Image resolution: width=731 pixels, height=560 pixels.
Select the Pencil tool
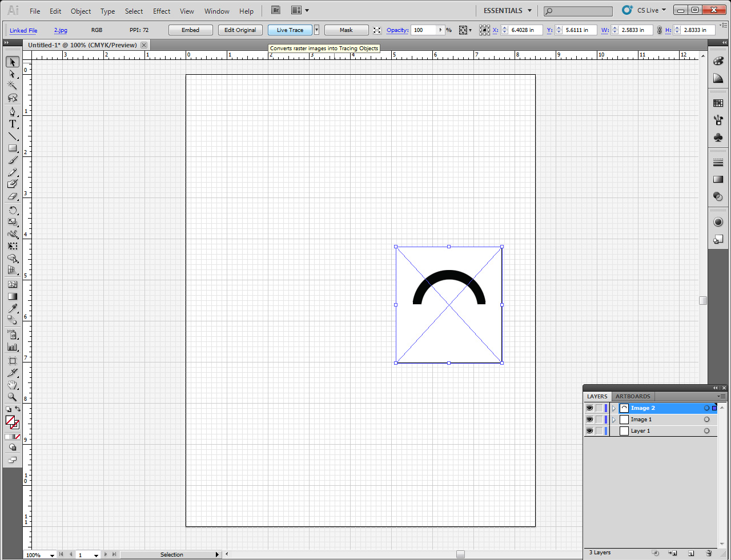click(13, 172)
